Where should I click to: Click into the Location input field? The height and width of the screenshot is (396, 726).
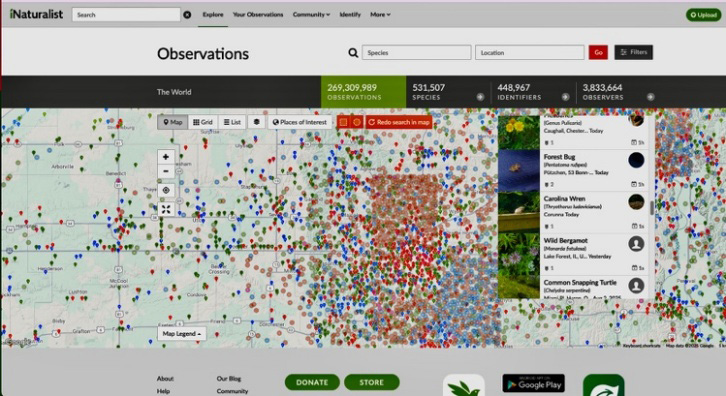pos(530,52)
